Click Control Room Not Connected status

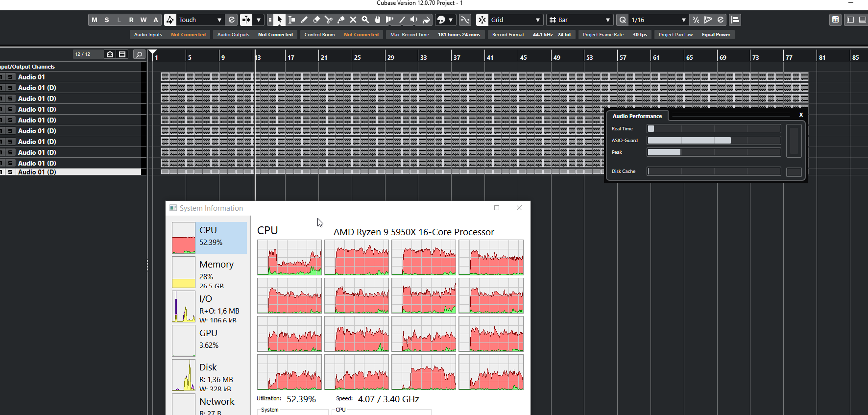point(341,35)
